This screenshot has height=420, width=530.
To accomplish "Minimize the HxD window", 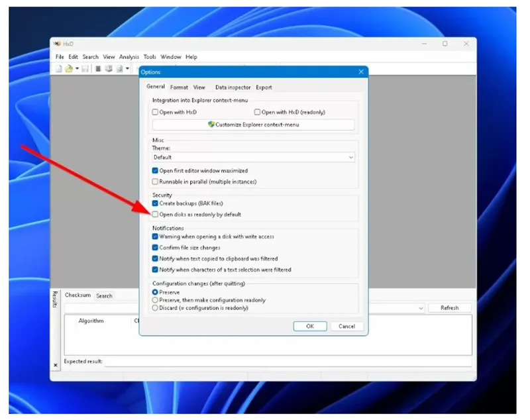I will click(424, 44).
